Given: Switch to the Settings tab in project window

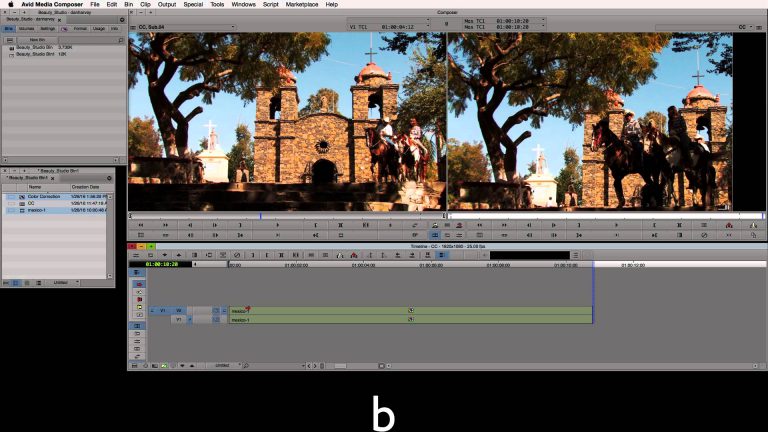Looking at the screenshot, I should pyautogui.click(x=48, y=28).
